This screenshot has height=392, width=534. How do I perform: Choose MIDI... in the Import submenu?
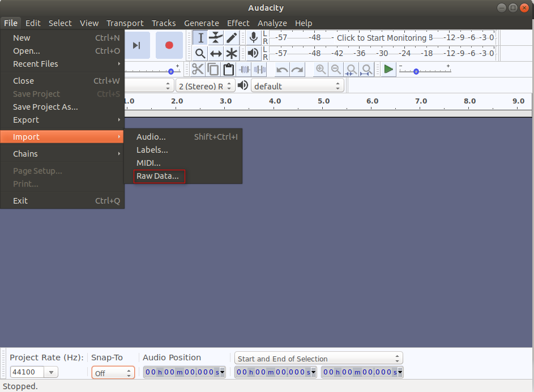tap(183, 163)
